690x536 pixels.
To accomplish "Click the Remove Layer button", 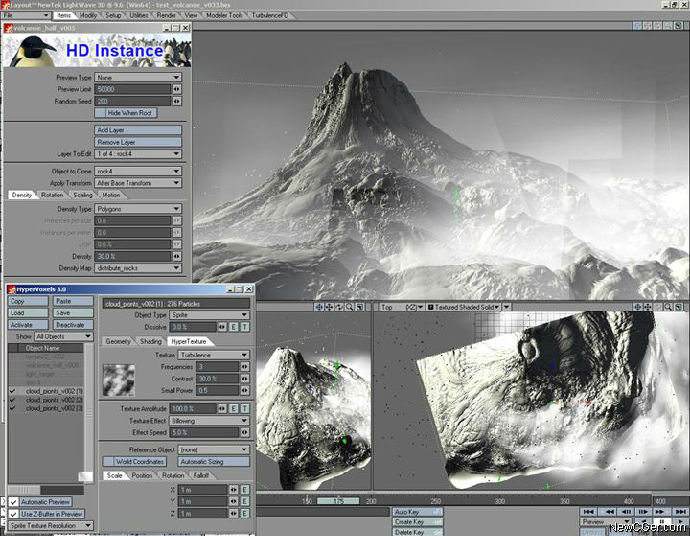I will coord(138,142).
